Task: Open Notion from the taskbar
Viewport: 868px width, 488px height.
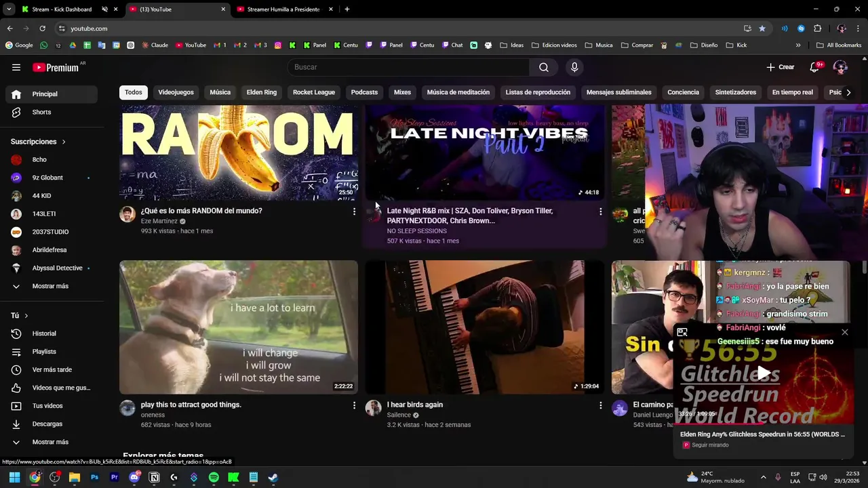Action: (154, 477)
